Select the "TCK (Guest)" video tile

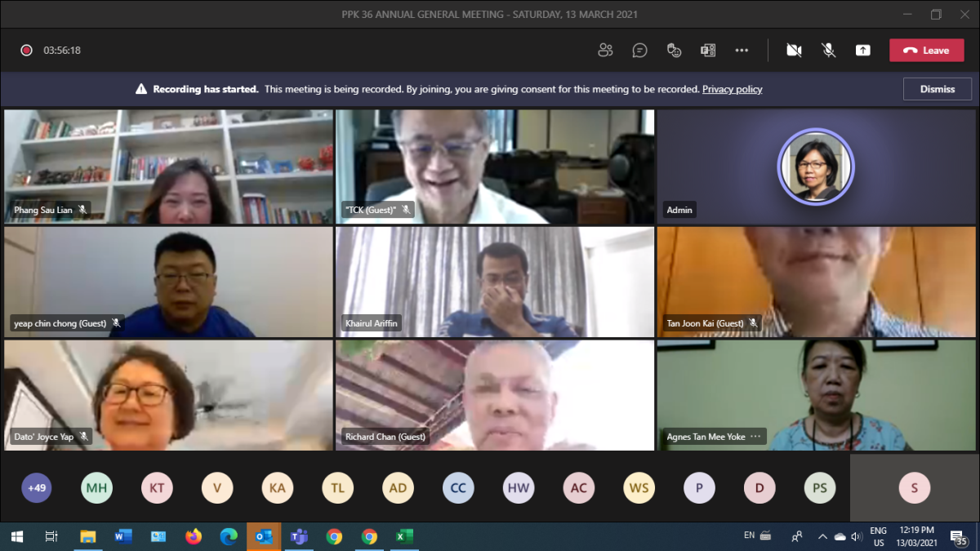[x=495, y=167]
